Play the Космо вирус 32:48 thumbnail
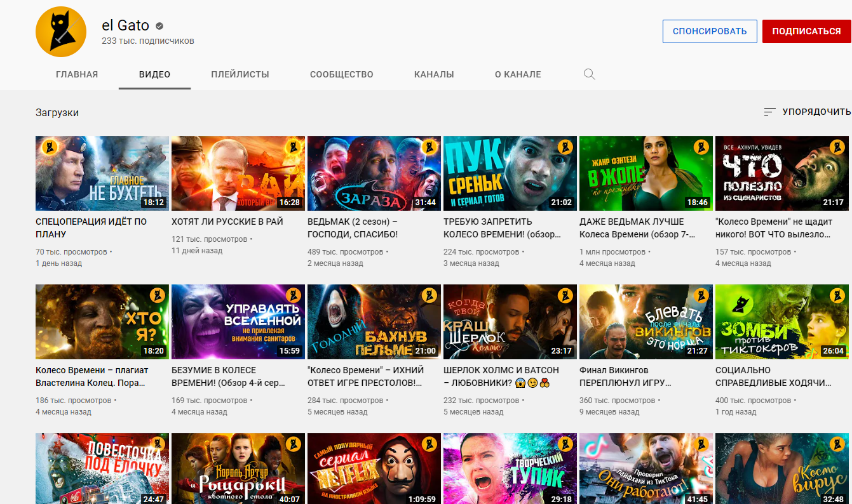 (782, 468)
